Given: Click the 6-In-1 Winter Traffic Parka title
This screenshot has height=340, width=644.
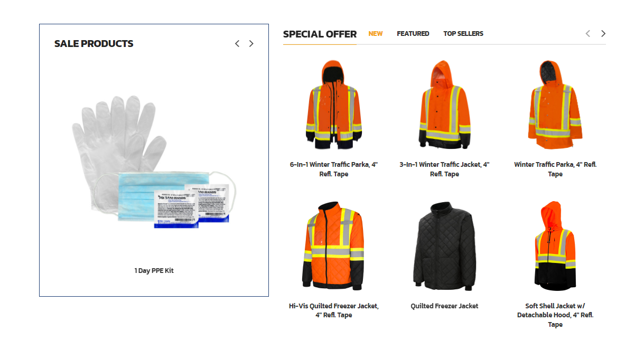Looking at the screenshot, I should pos(334,169).
